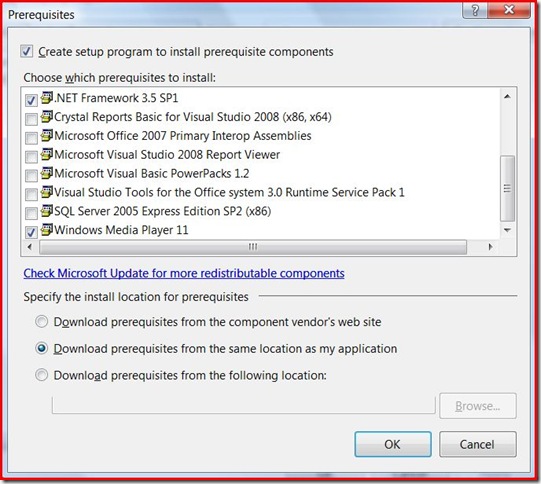
Task: Select "Crystal Reports Basic for Visual Studio 2008" row text
Action: (193, 117)
